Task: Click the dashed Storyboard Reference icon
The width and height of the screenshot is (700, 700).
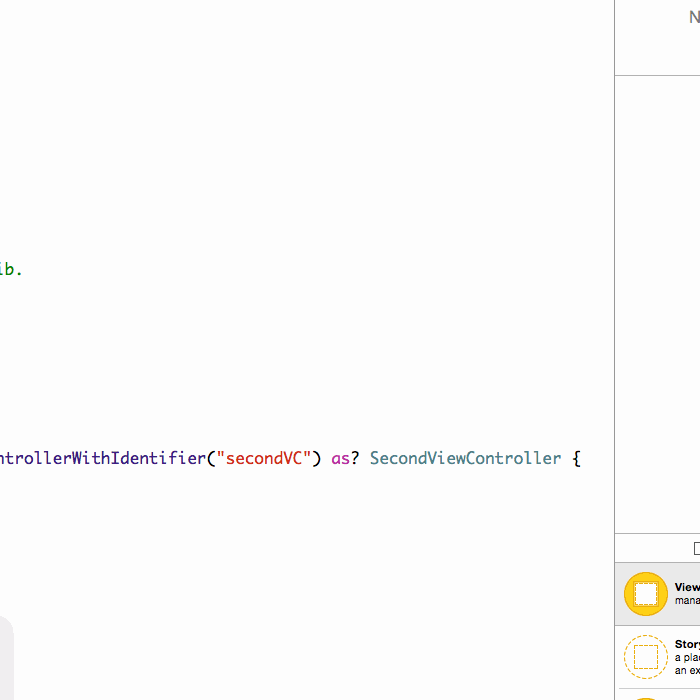Action: pyautogui.click(x=645, y=657)
